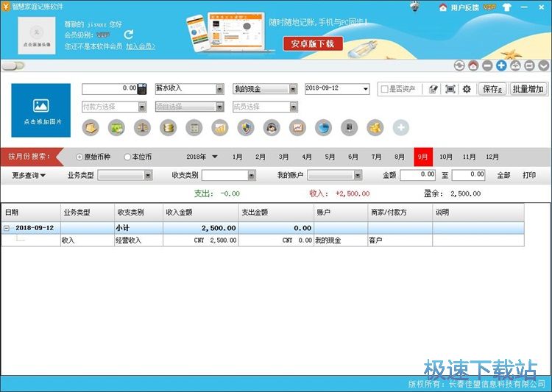This screenshot has height=392, width=552.
Task: Collapse the 2018-09-12 row group
Action: (x=7, y=228)
